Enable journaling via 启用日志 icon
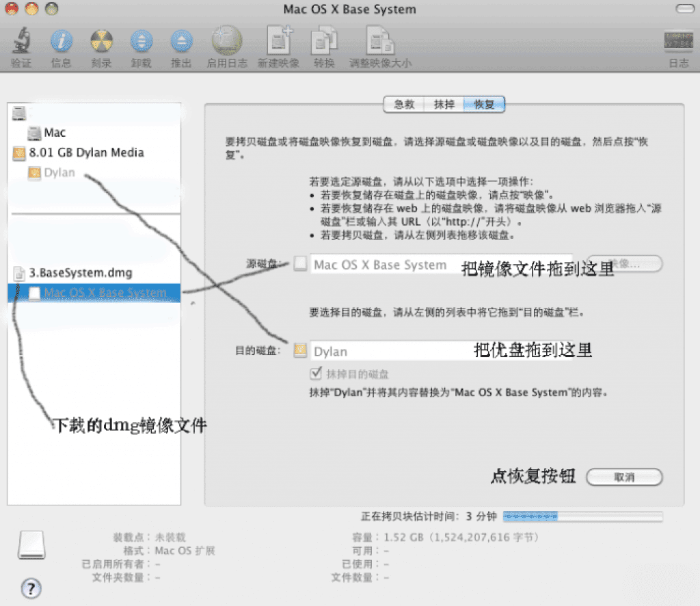This screenshot has height=606, width=700. click(226, 41)
